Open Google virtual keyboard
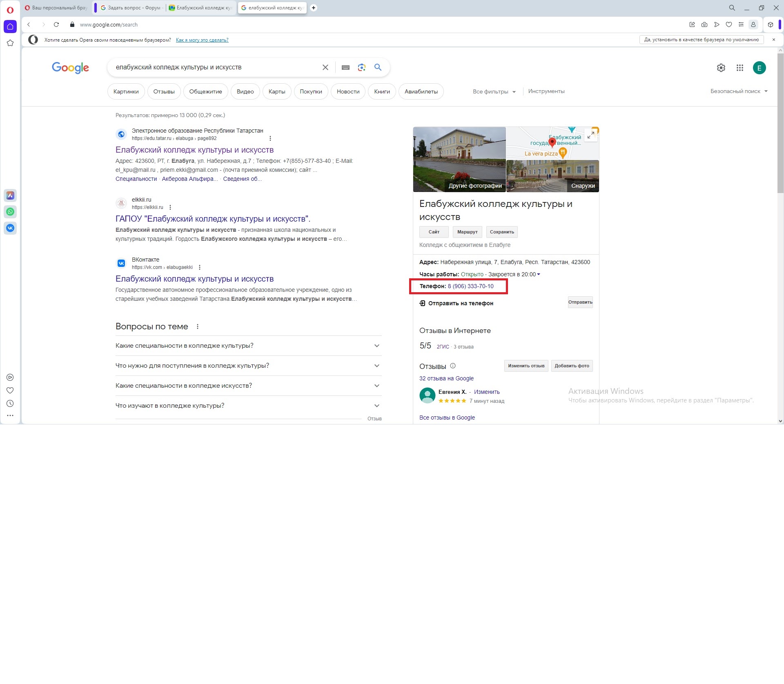Viewport: 784px width, 684px height. (x=345, y=67)
